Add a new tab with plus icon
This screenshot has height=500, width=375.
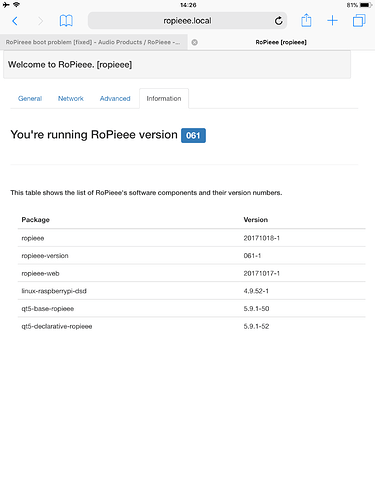coord(332,21)
